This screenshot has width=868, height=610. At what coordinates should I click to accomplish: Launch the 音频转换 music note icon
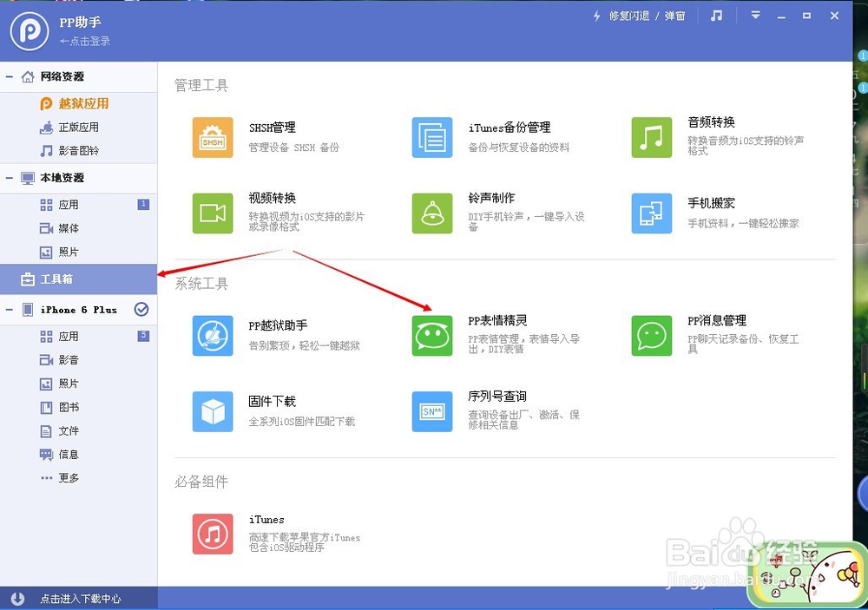click(652, 137)
